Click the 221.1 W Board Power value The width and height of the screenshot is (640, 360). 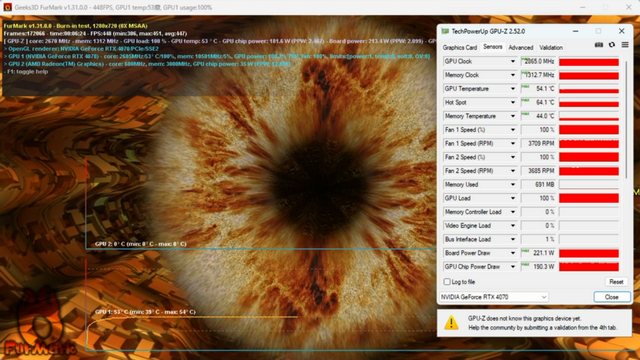click(x=538, y=253)
